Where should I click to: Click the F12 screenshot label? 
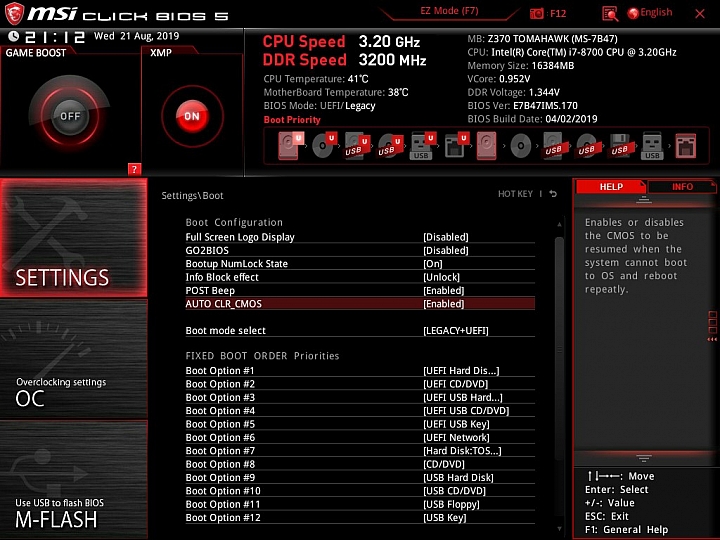click(558, 13)
